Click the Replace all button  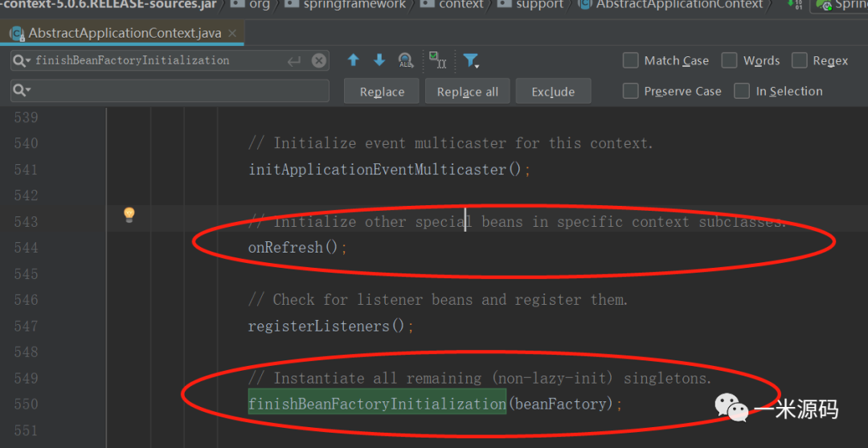(x=468, y=92)
